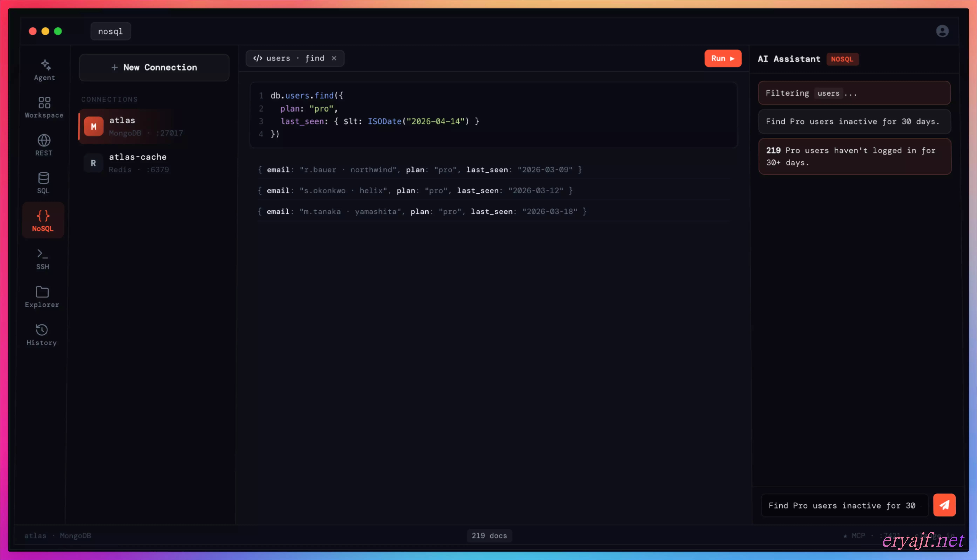
Task: Click the nosql title tab
Action: [x=111, y=31]
